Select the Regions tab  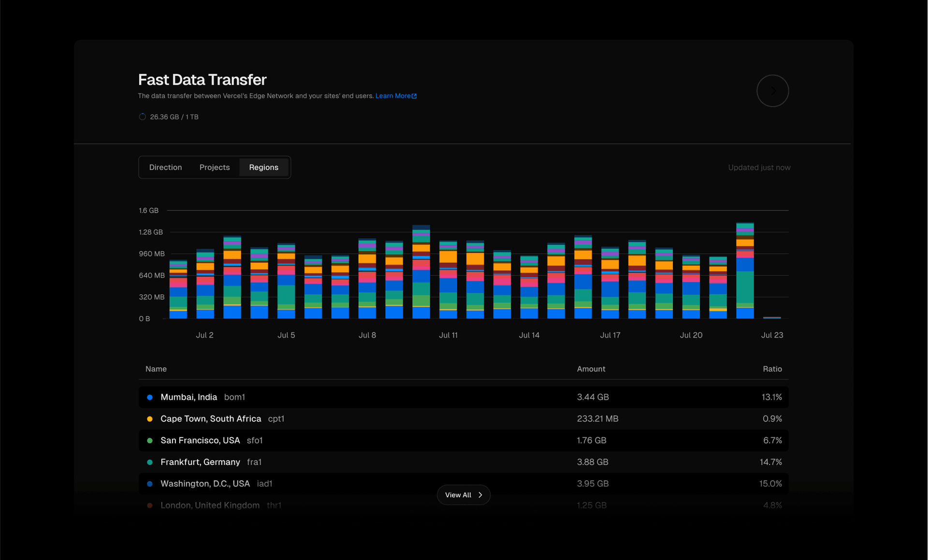point(263,167)
